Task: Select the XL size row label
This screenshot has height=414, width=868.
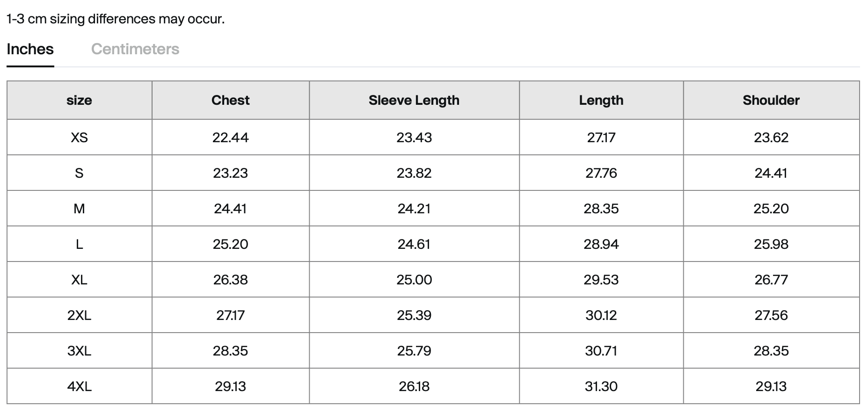Action: click(x=79, y=280)
